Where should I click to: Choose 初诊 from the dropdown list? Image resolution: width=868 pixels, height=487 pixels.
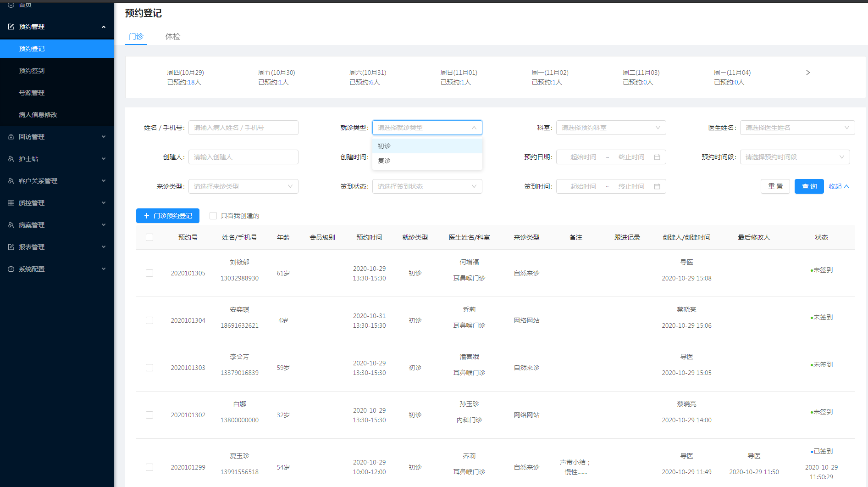click(427, 146)
